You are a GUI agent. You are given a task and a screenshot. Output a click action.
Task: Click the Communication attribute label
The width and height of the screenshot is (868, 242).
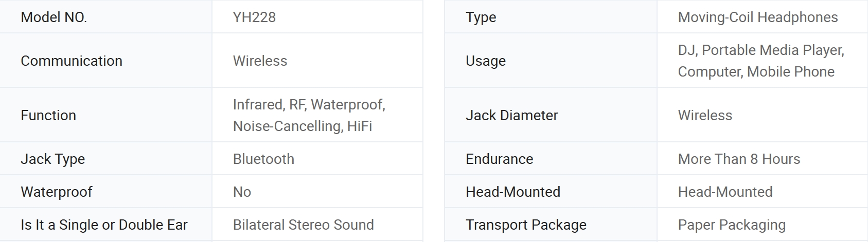point(72,61)
